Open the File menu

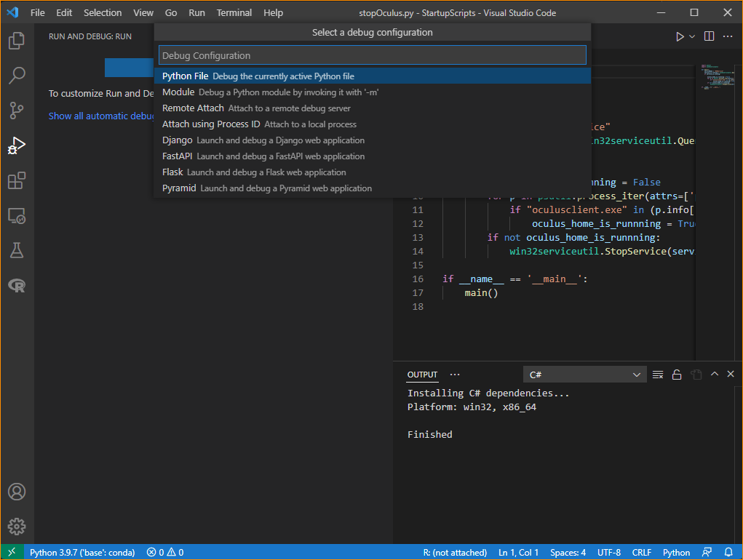[37, 13]
